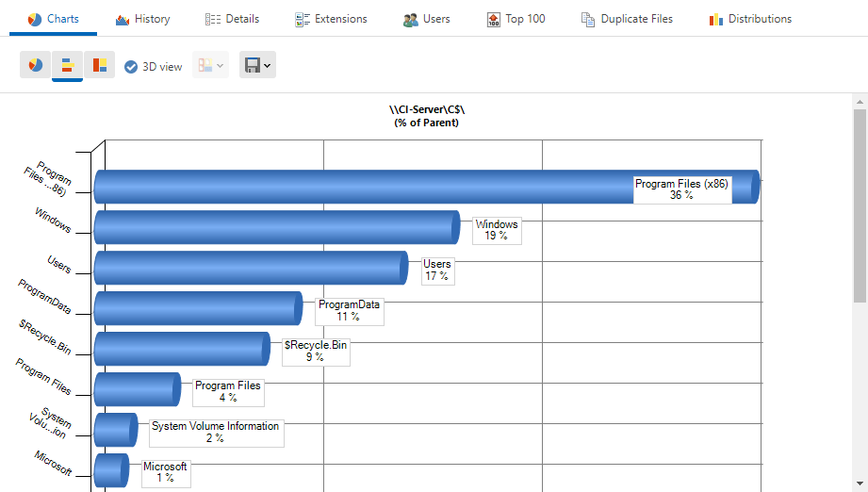Click the Users tab icon
The width and height of the screenshot is (868, 492).
pyautogui.click(x=410, y=20)
